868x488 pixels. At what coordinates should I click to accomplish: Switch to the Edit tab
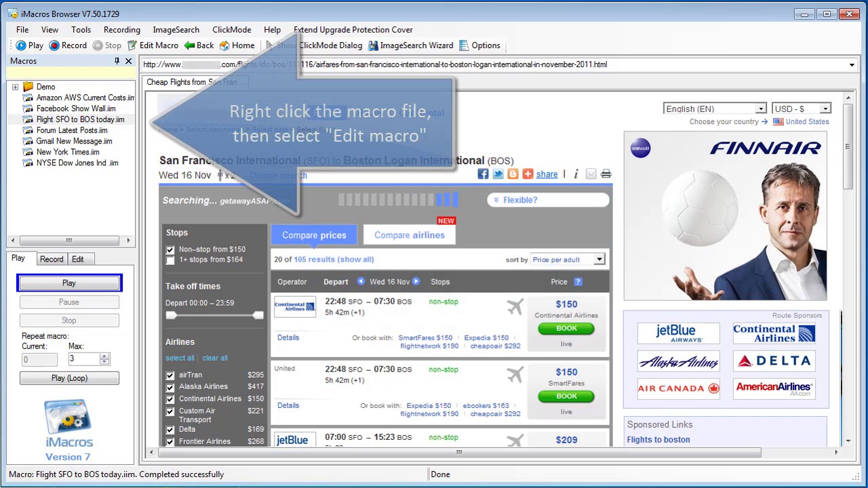point(78,259)
